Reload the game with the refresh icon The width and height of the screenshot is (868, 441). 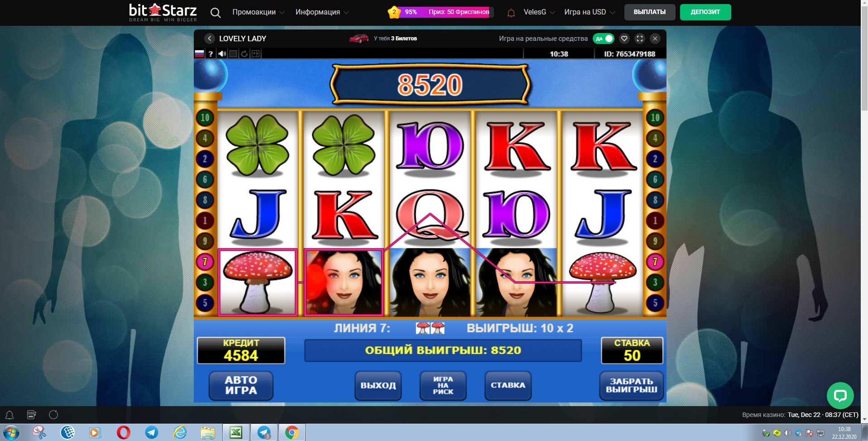tap(244, 54)
